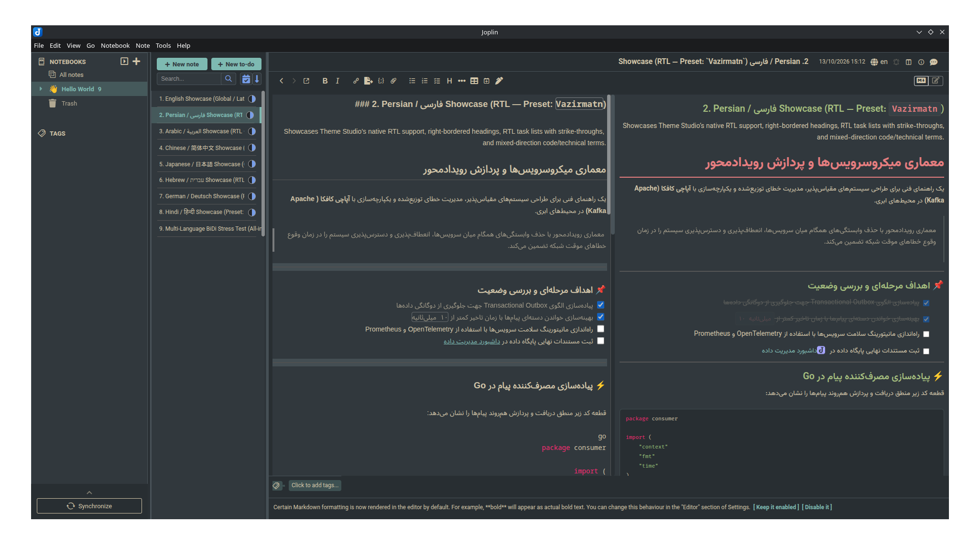Image resolution: width=980 pixels, height=556 pixels.
Task: Click the code block braces icon
Action: pyautogui.click(x=381, y=81)
